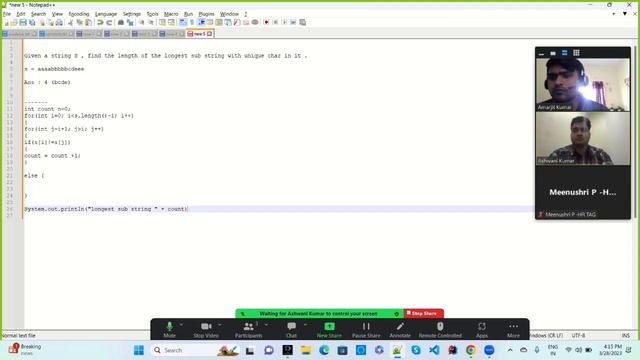The width and height of the screenshot is (640, 360).
Task: Open the Macro menu
Action: click(171, 14)
